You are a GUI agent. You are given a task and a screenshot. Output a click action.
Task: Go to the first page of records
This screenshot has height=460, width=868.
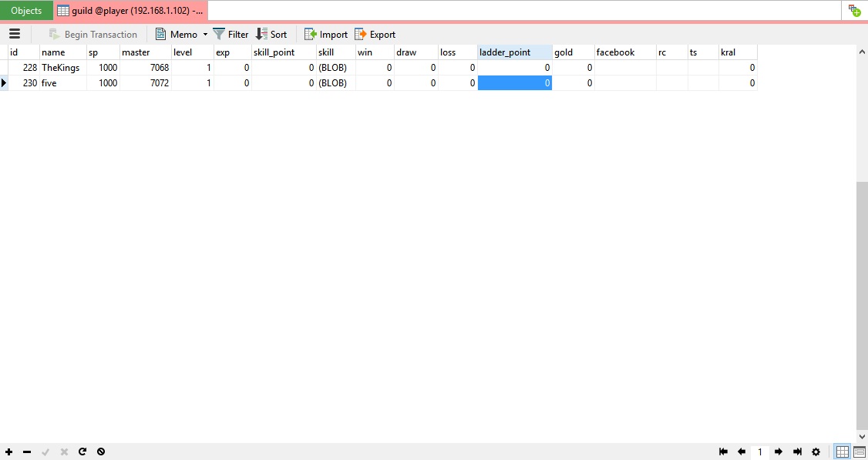(x=723, y=452)
